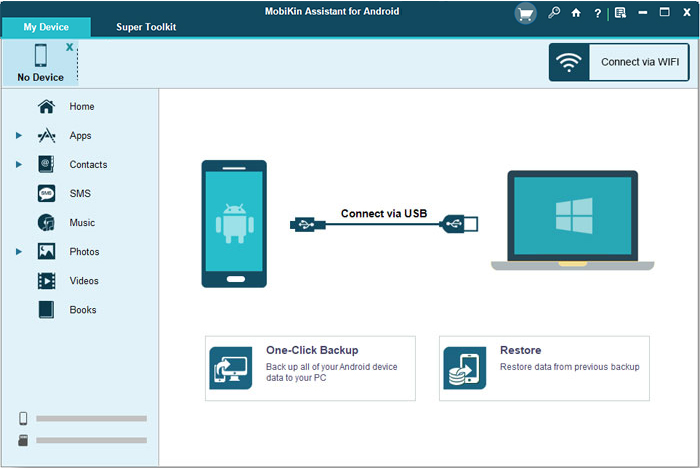Click the key register icon
This screenshot has height=468, width=700.
tap(554, 13)
